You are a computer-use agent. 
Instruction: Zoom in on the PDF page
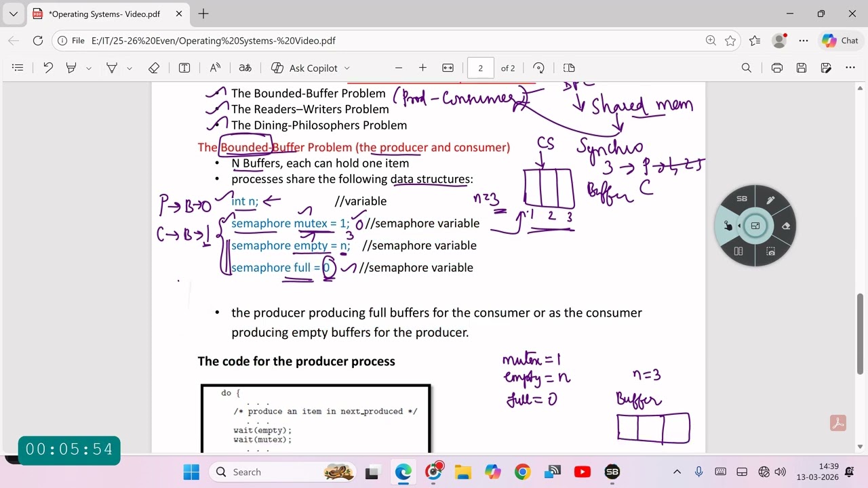pos(422,68)
